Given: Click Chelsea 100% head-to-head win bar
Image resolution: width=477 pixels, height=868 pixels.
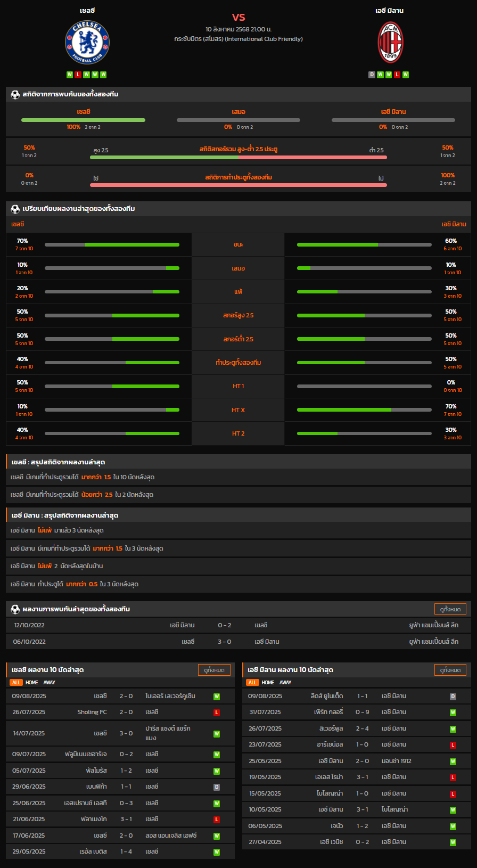Looking at the screenshot, I should click(x=83, y=120).
